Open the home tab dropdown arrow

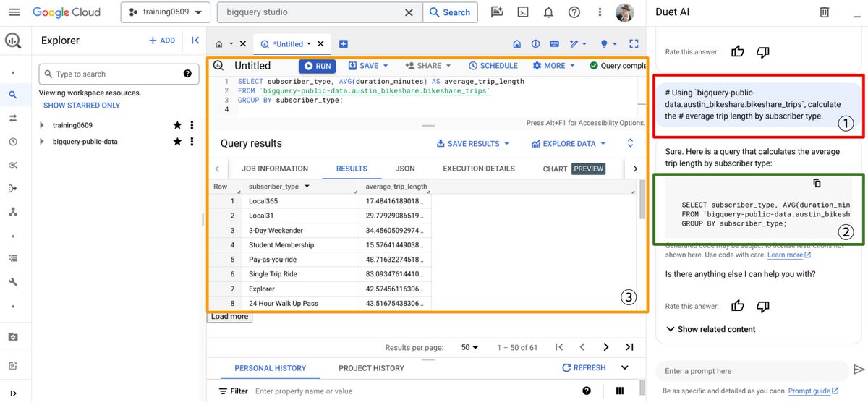pos(230,44)
